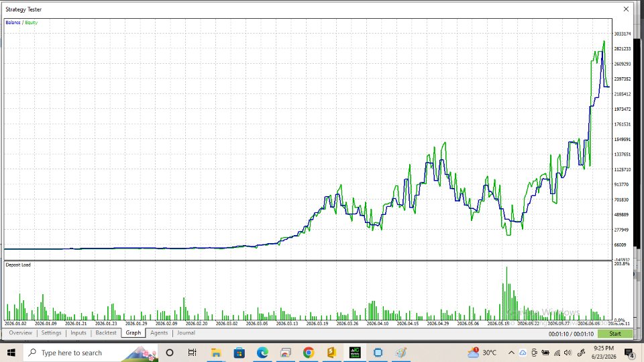Launch Google Chrome from the taskbar
644x362 pixels.
point(309,353)
